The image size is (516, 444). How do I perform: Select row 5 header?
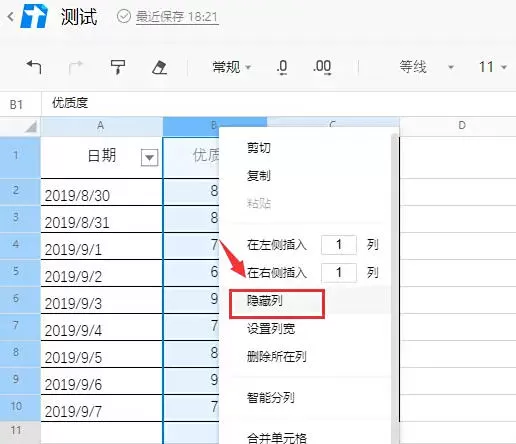20,273
